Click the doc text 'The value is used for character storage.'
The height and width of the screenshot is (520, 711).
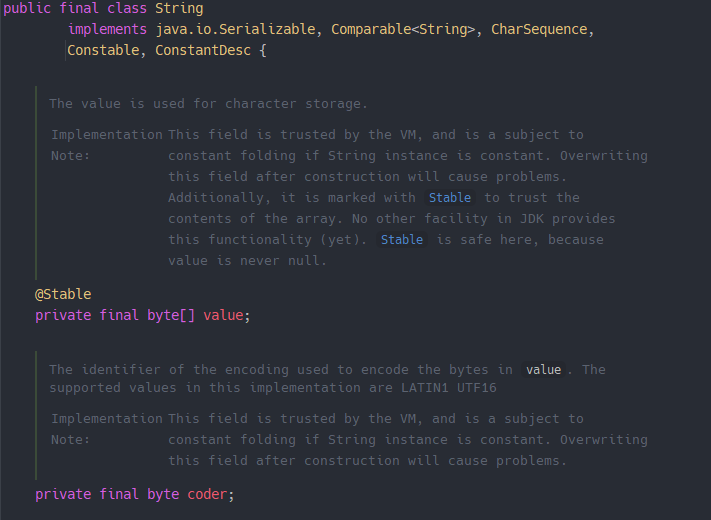tap(208, 104)
